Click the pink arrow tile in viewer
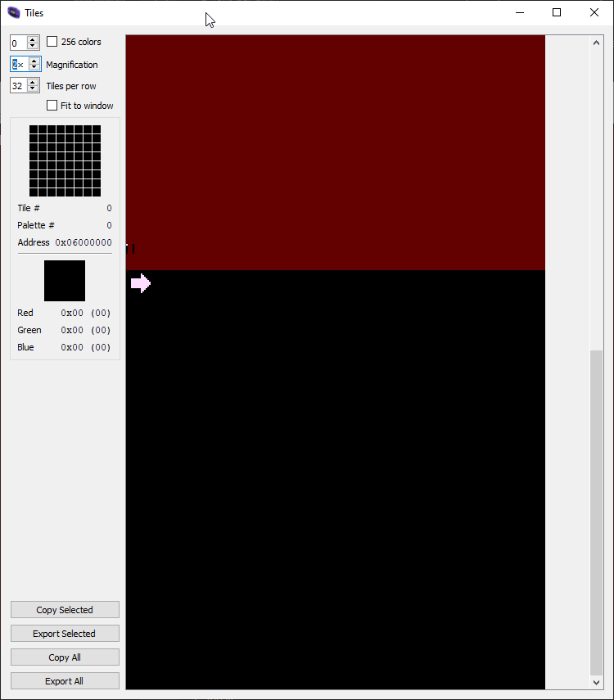This screenshot has width=614, height=700. tap(140, 283)
